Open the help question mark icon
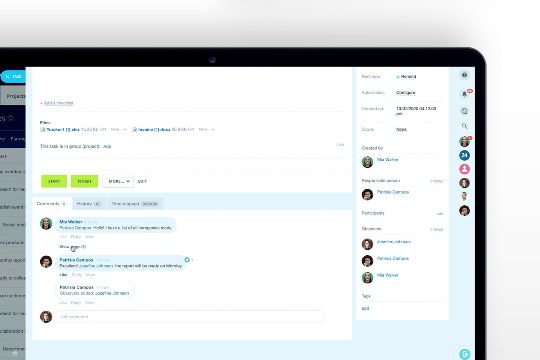Image resolution: width=540 pixels, height=360 pixels. [x=464, y=75]
